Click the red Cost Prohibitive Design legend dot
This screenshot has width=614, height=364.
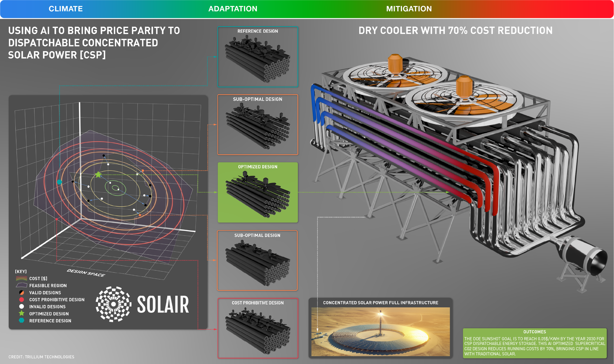22,299
